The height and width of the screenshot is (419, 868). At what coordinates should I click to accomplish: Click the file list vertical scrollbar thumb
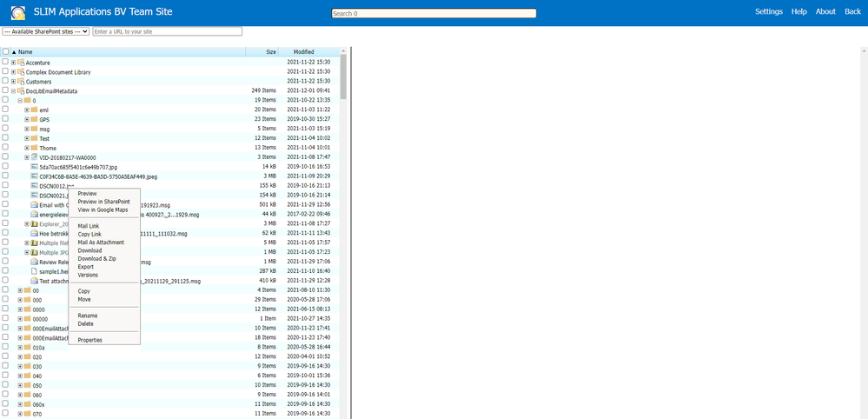tap(343, 76)
